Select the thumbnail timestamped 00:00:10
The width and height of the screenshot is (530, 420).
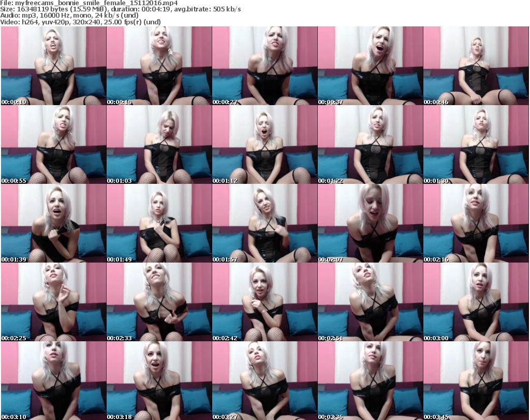click(x=53, y=66)
